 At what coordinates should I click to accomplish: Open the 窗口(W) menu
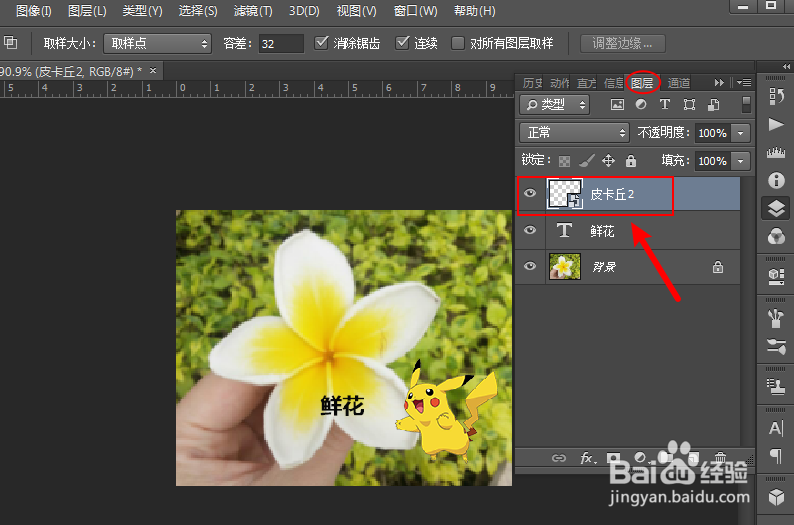[415, 11]
